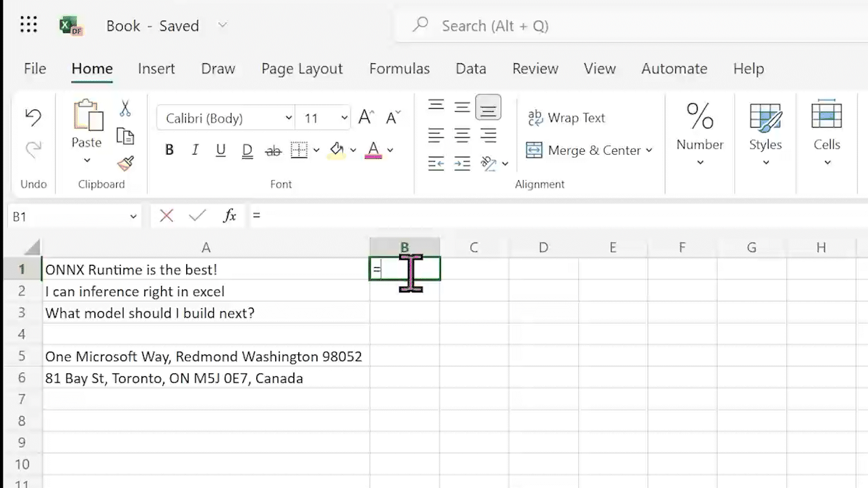Click the Copy icon

[125, 136]
